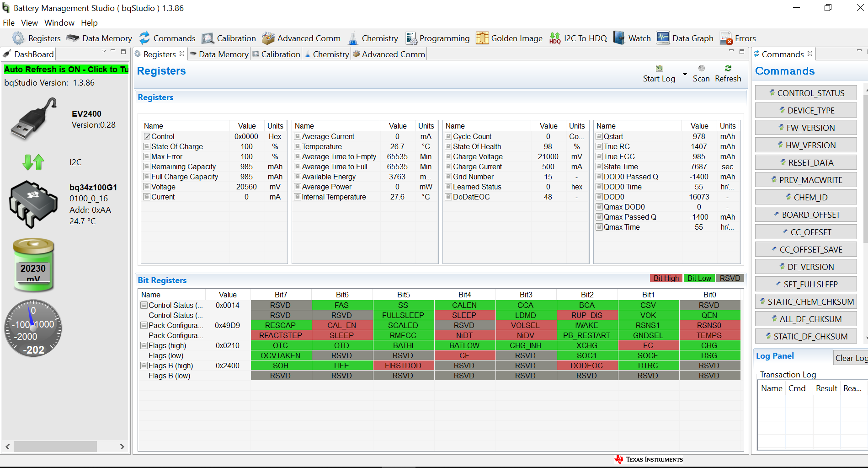This screenshot has height=468, width=868.
Task: Click the Scan icon in Registers
Action: click(x=701, y=68)
